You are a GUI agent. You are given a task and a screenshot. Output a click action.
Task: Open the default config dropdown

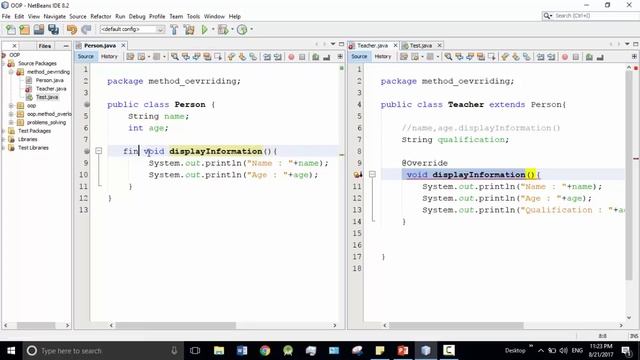pyautogui.click(x=132, y=29)
